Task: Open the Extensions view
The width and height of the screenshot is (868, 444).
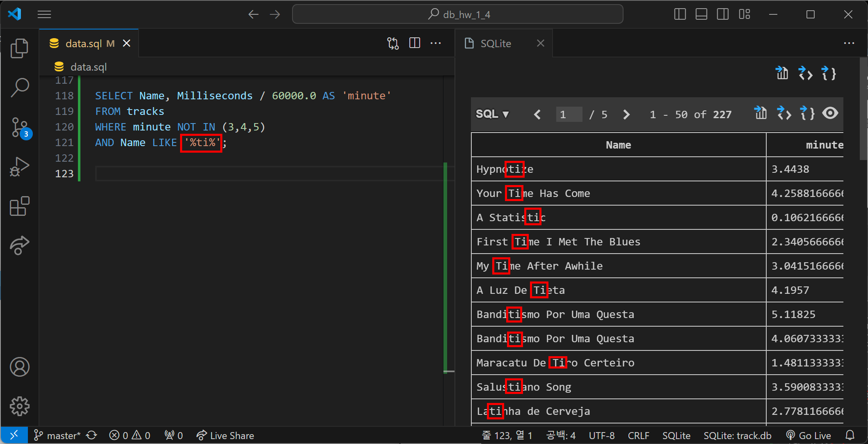Action: tap(19, 206)
